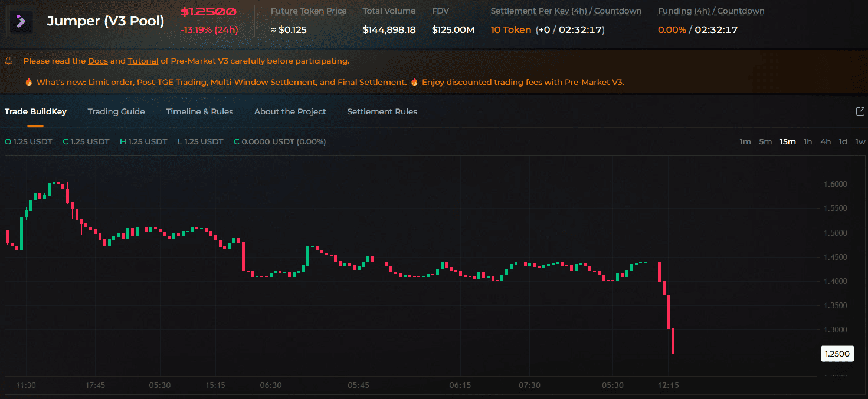868x399 pixels.
Task: Click the L 1.25 USDT low value
Action: [x=201, y=141]
